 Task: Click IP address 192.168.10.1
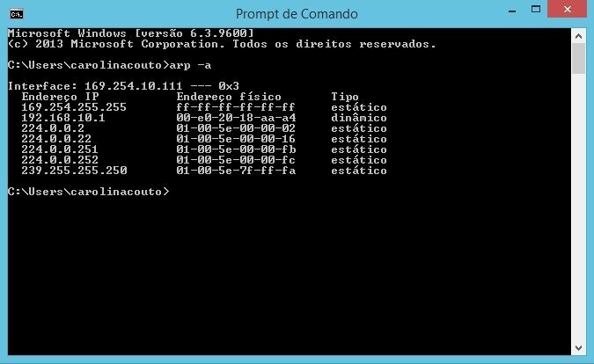click(63, 118)
